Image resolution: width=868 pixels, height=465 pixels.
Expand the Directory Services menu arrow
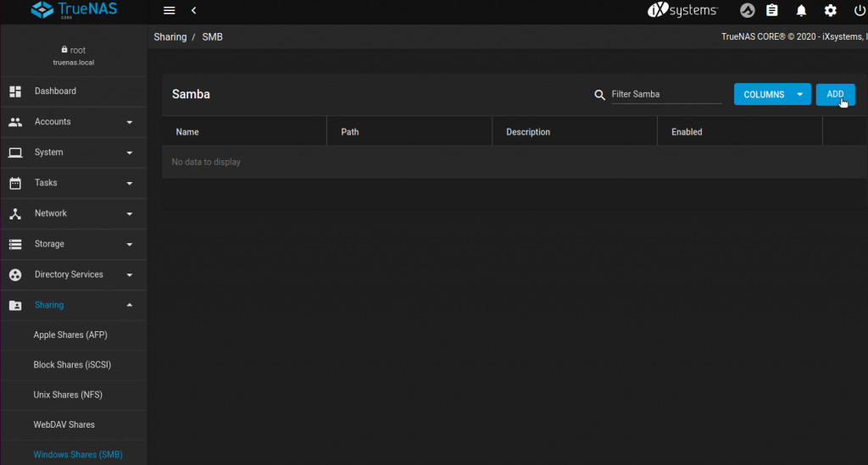130,274
